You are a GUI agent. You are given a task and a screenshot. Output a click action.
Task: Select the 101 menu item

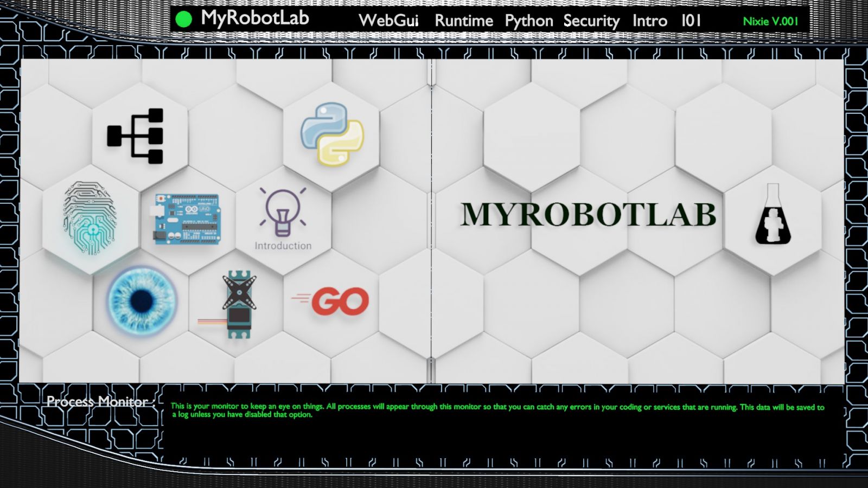coord(691,21)
